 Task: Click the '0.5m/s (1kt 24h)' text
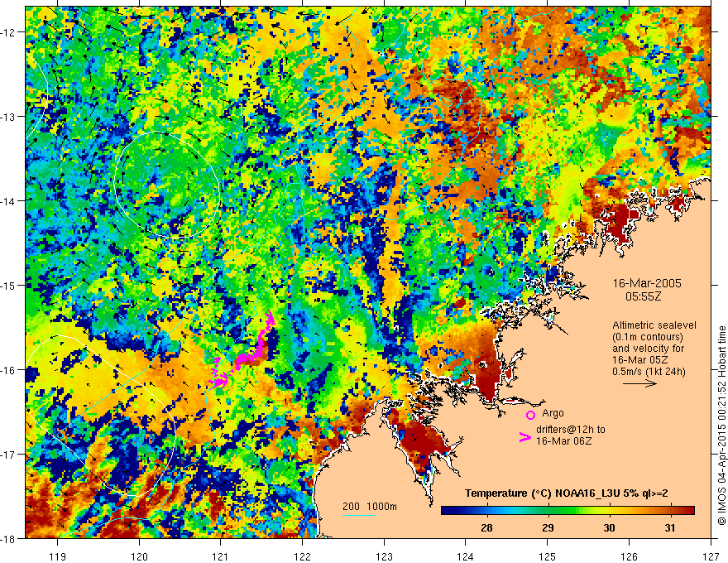point(649,372)
